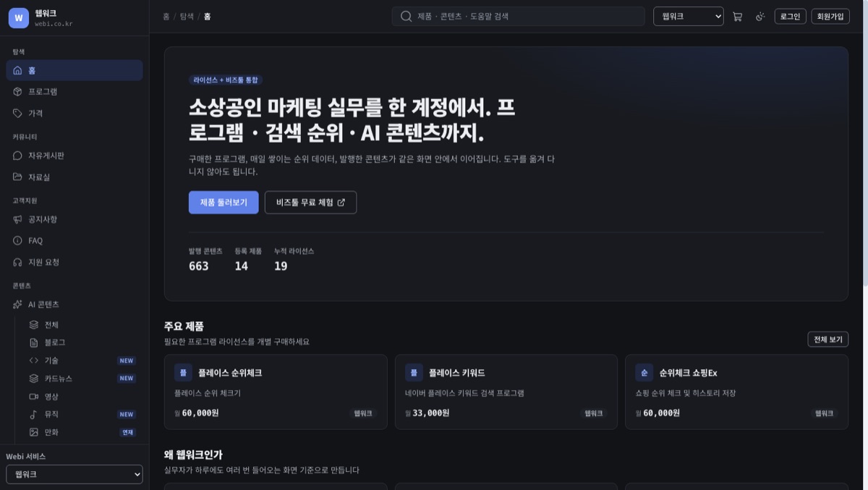Click the 연재 badge next to 만화
The image size is (868, 490).
pos(128,432)
